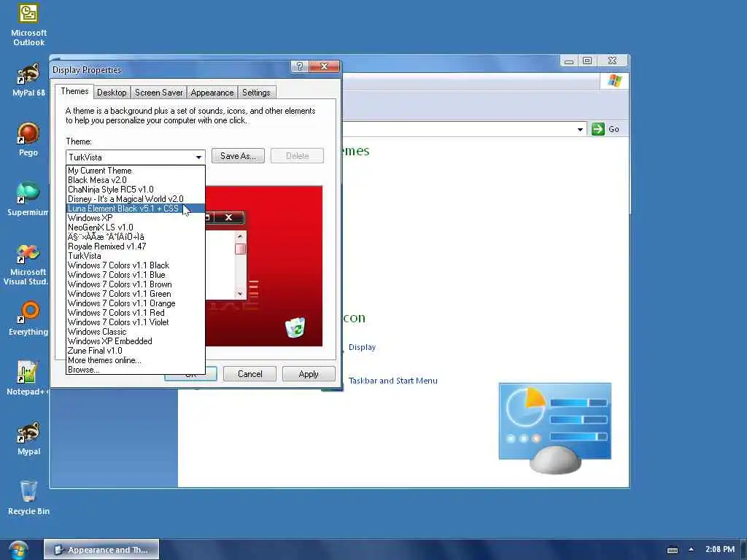Select Zune Final v1.0 theme

click(135, 351)
